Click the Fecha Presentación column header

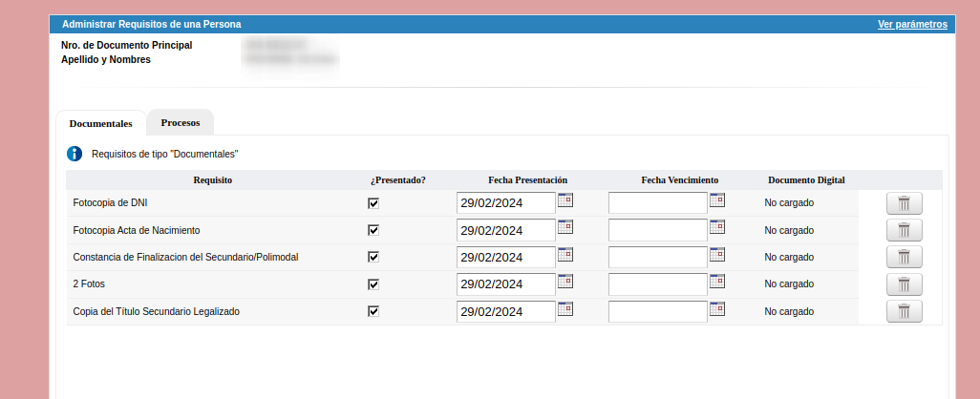point(527,179)
